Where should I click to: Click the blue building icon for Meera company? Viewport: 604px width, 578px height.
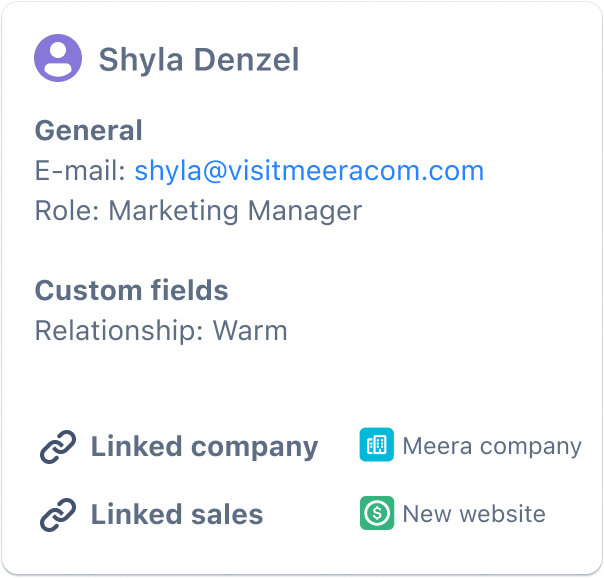click(377, 446)
